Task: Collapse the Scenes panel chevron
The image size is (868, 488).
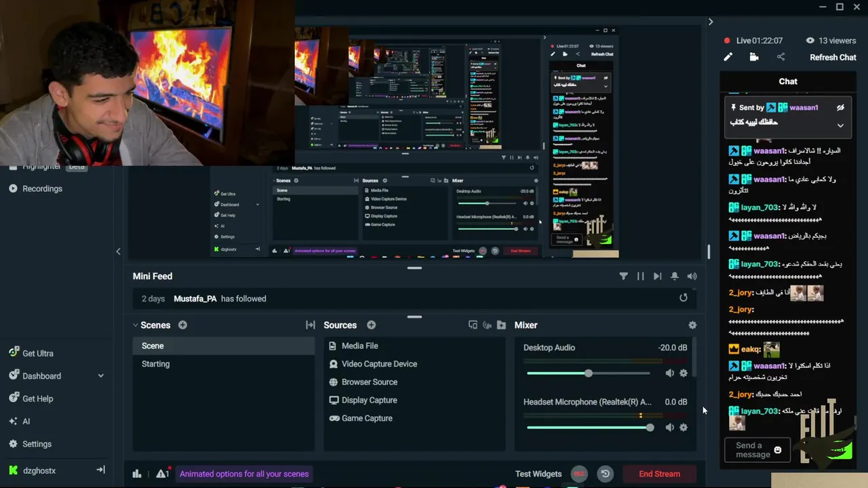Action: coord(136,325)
